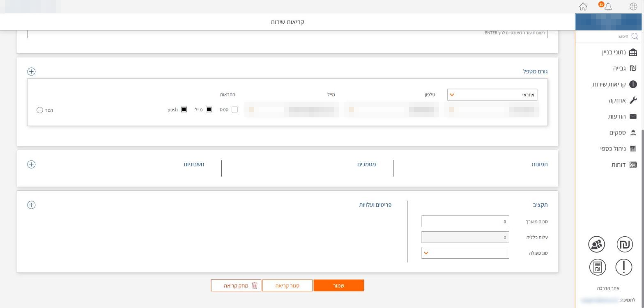Screen dimensions: 644x308
Task: Add a new גורם מטפל with plus icon
Action: (x=31, y=71)
